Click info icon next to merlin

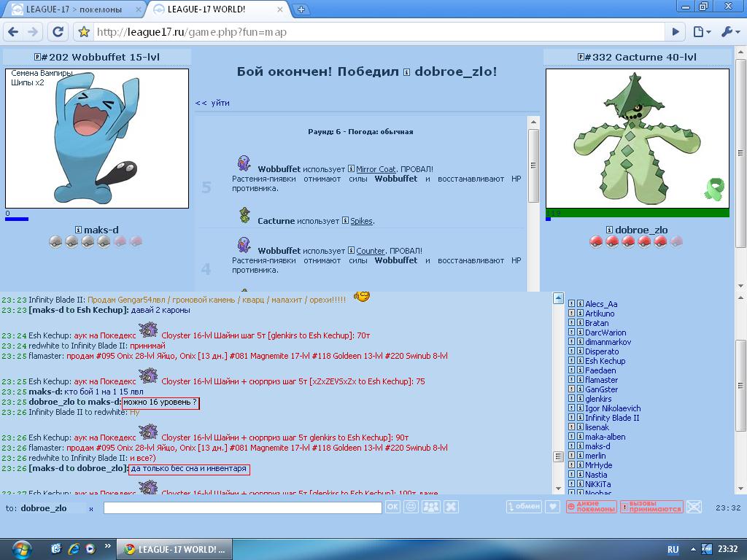point(580,456)
